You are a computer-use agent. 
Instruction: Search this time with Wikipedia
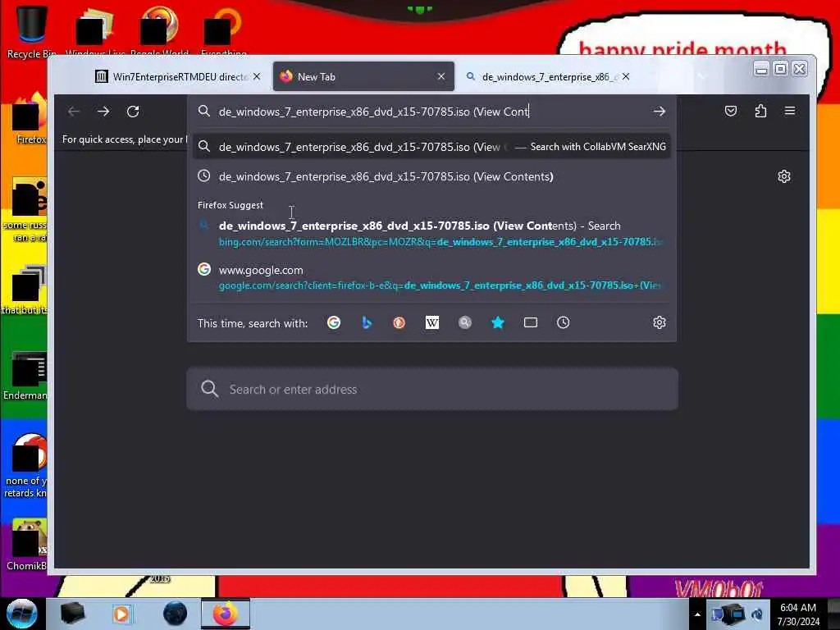coord(431,322)
